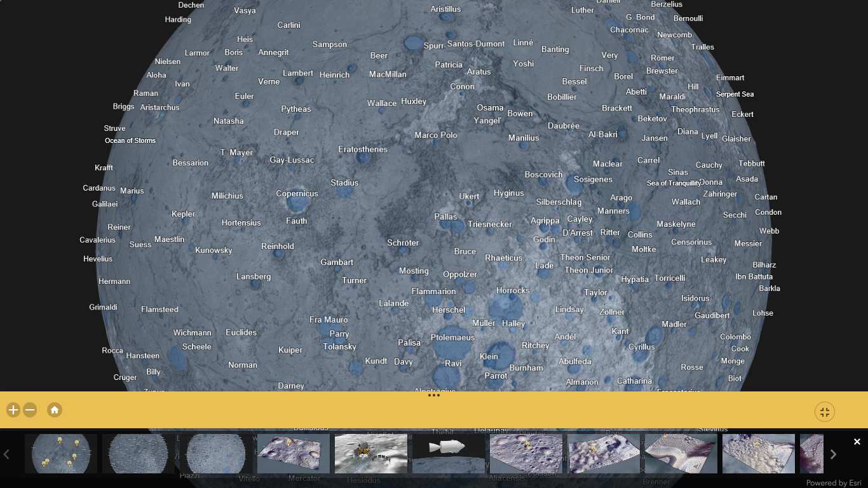
Task: Click the Arago label
Action: (x=621, y=198)
